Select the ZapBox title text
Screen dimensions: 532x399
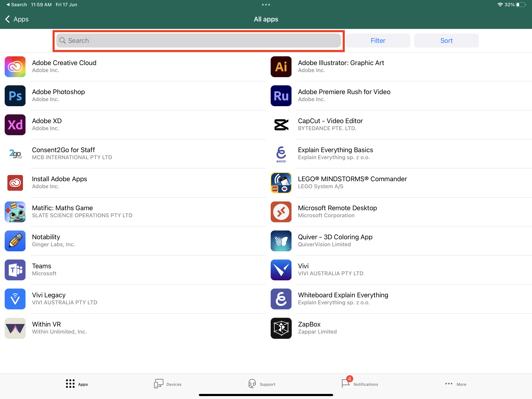309,324
